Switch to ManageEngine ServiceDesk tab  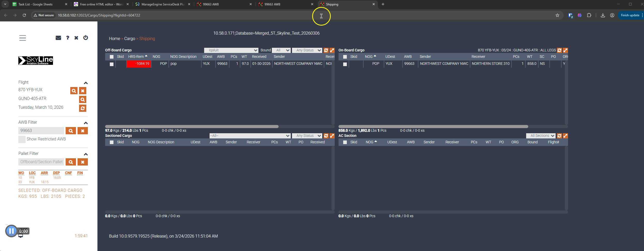click(x=163, y=4)
